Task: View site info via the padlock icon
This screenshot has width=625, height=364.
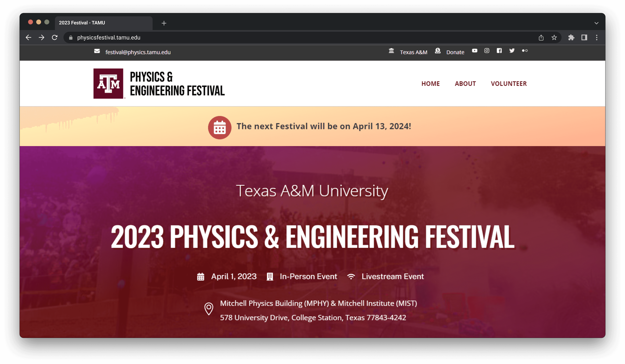Action: coord(71,37)
